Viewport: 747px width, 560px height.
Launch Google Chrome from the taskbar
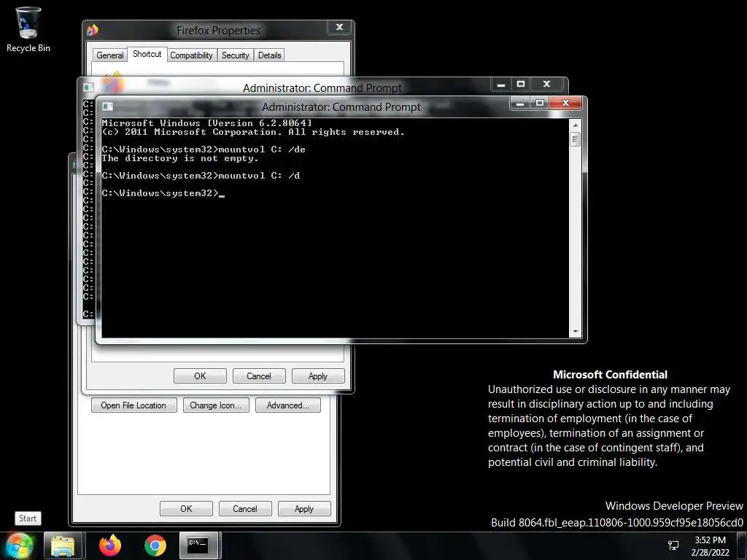pyautogui.click(x=155, y=545)
